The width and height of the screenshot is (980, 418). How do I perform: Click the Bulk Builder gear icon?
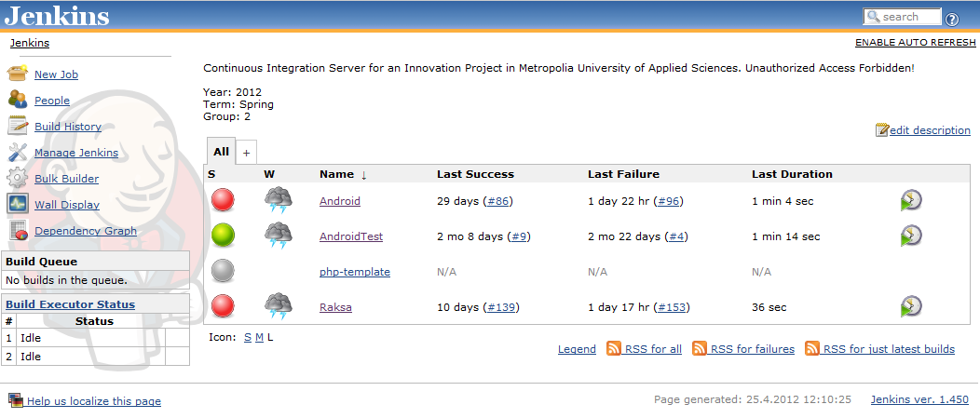tap(17, 178)
